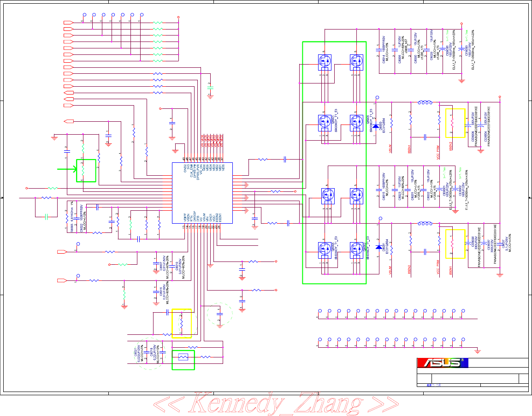Click ISEN2 net label under lower phase inductor

tap(409, 269)
